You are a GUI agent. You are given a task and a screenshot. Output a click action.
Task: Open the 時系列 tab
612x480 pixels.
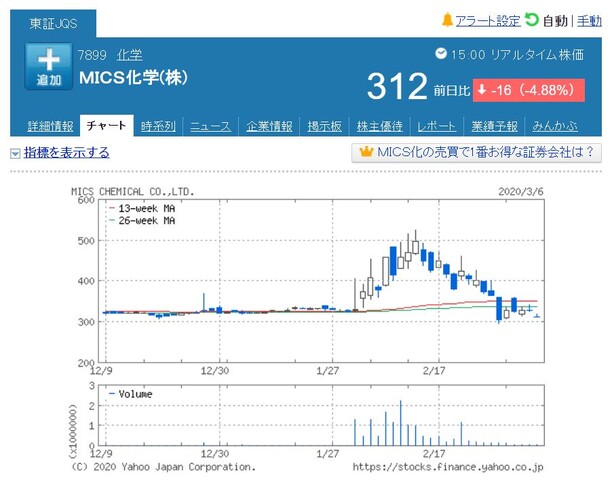[158, 126]
